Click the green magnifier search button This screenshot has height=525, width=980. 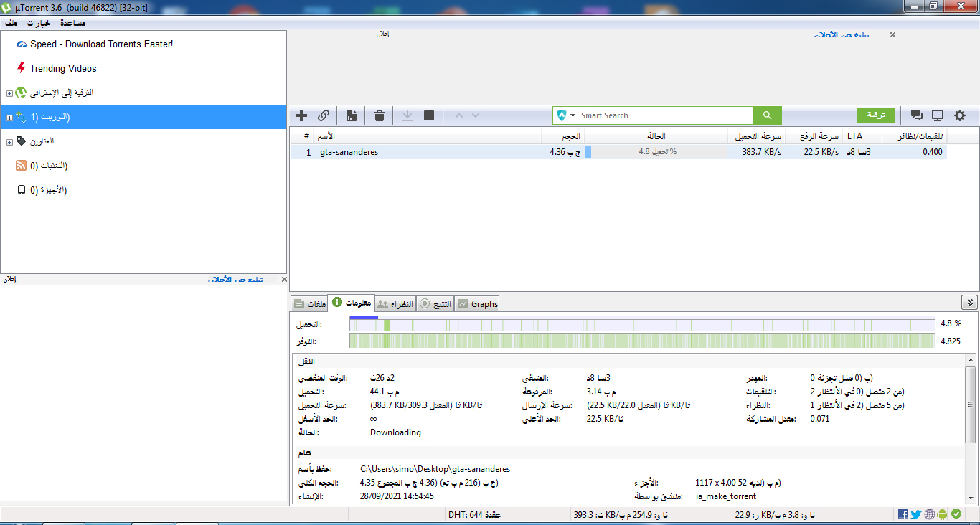point(767,115)
